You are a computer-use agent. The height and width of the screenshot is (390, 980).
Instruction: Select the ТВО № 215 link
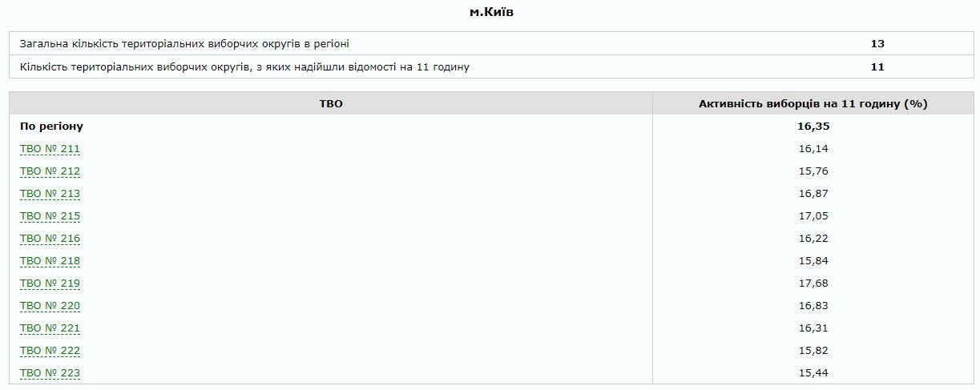tap(50, 216)
